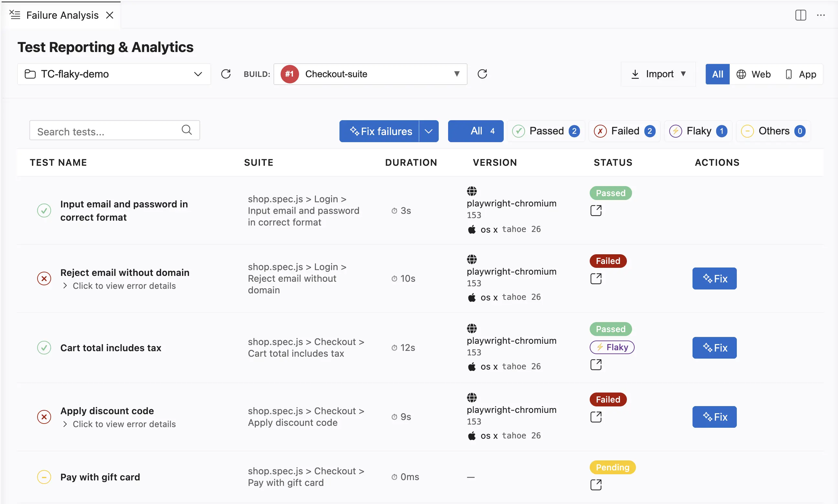Click pending status icon of Pay with gift card

44,477
